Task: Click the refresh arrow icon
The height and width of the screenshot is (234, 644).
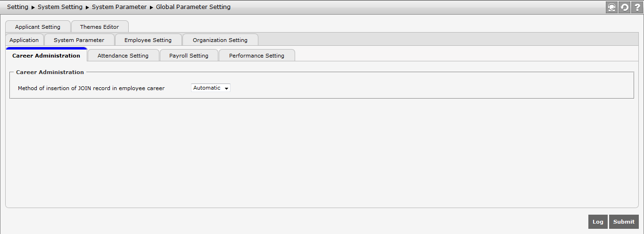Action: point(625,8)
